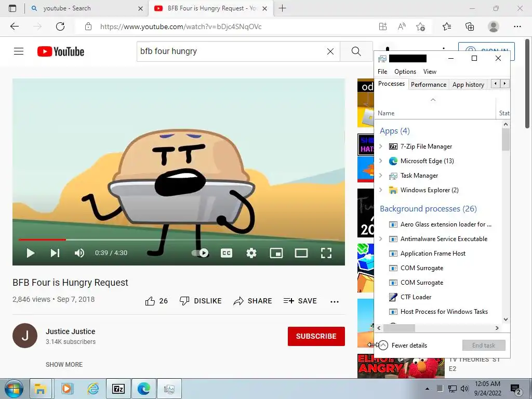Switch to Performance tab
Screen dimensions: 532x399
(429, 85)
